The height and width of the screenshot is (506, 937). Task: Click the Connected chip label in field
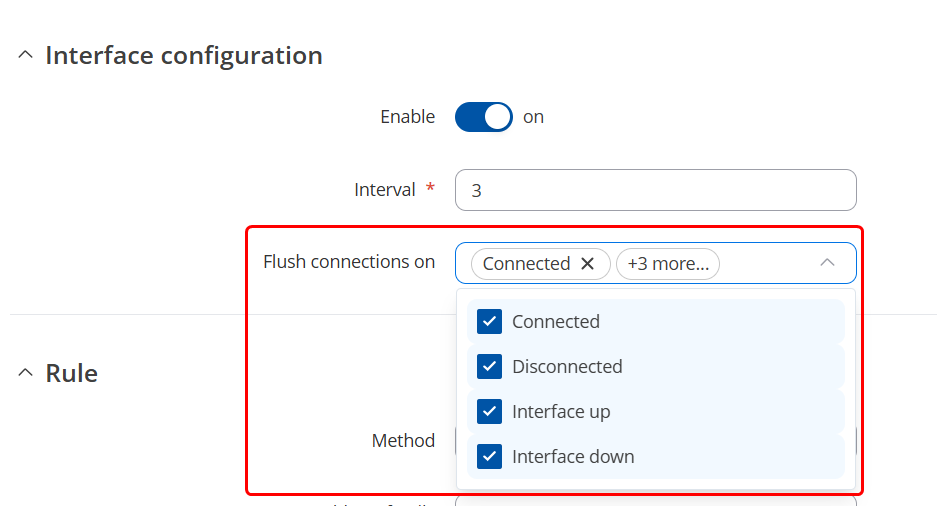(526, 263)
